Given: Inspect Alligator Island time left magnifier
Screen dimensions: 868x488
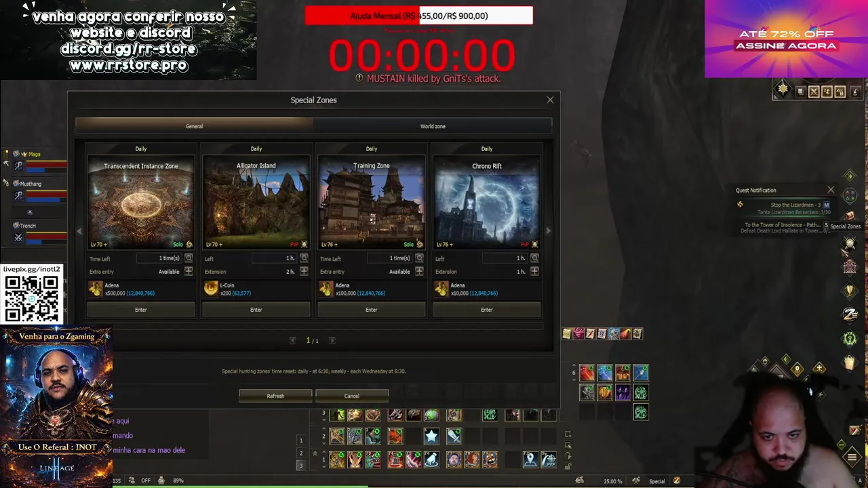Looking at the screenshot, I should [304, 258].
